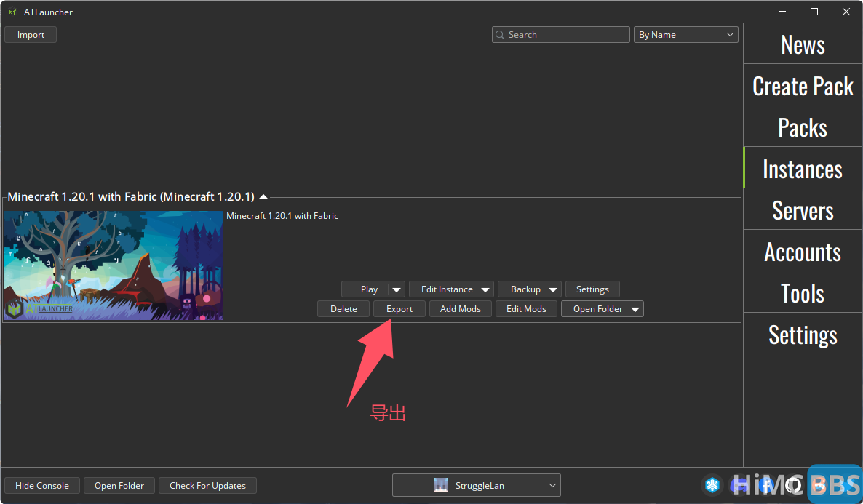Click the Export button
This screenshot has width=863, height=504.
click(399, 309)
